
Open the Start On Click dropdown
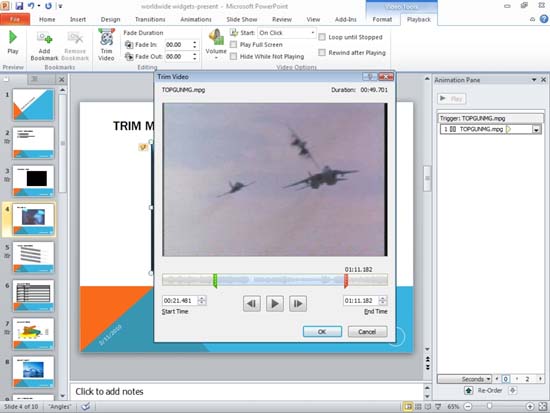(x=312, y=33)
